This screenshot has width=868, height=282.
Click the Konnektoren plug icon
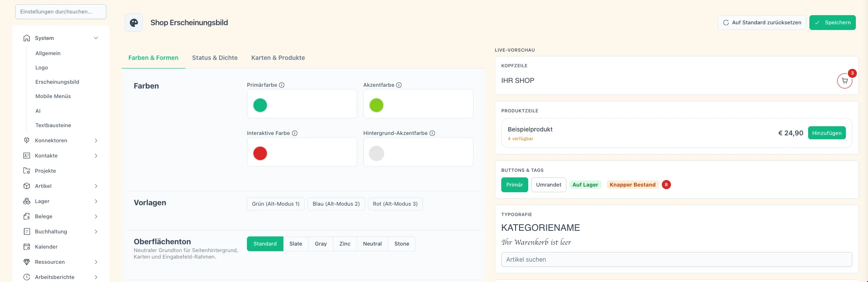(26, 141)
